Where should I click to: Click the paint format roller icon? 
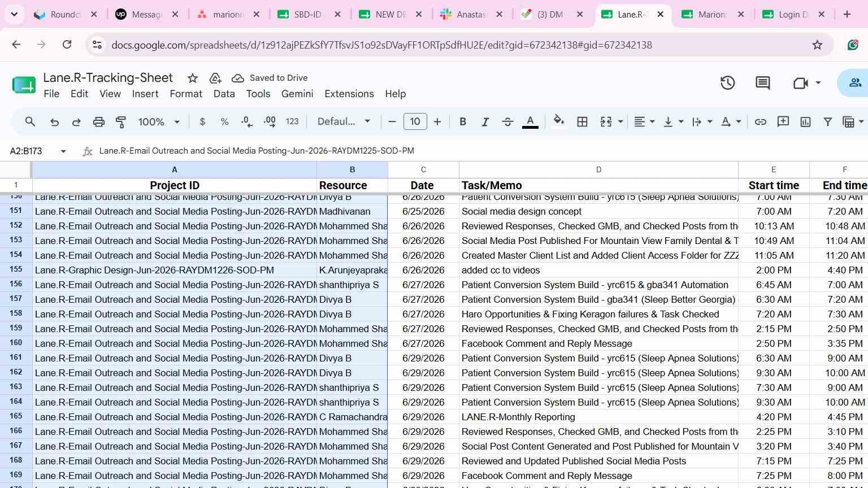121,121
